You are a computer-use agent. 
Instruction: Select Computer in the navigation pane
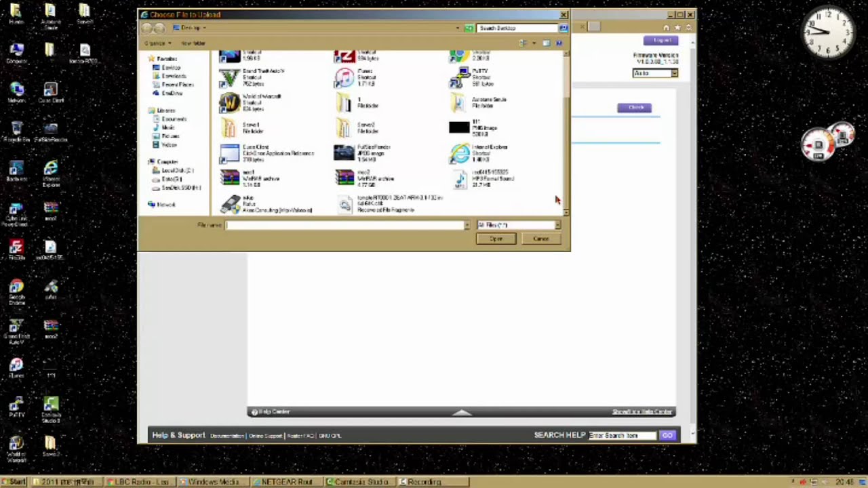tap(163, 161)
